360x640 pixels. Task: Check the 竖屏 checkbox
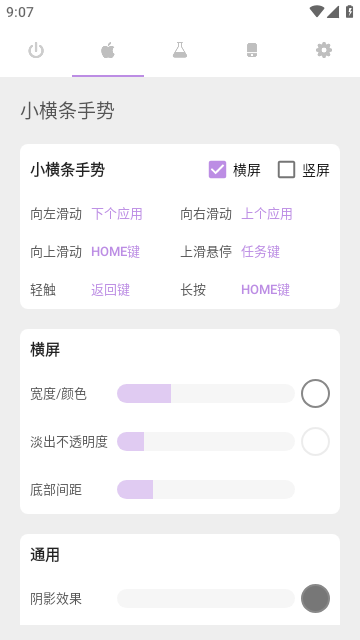(x=286, y=169)
